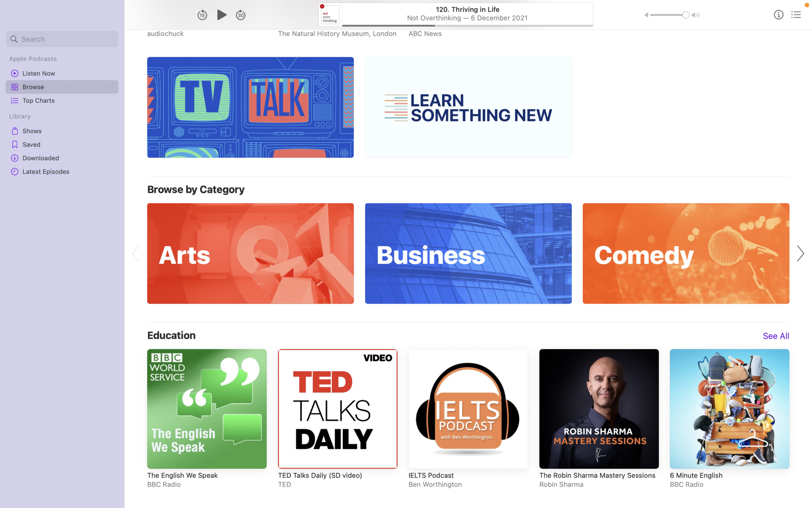Select Browse in the sidebar
Screen dimensions: 812x508
click(62, 87)
